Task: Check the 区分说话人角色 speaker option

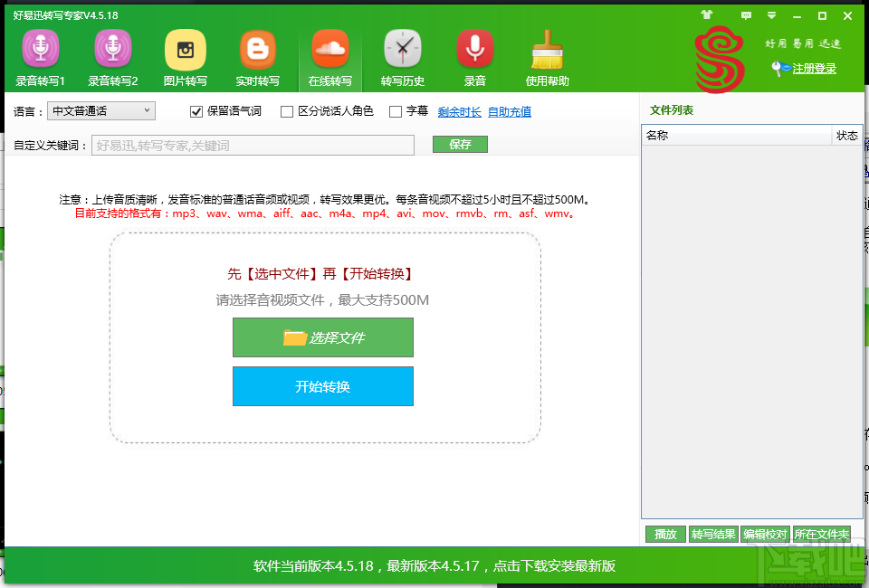Action: 287,111
